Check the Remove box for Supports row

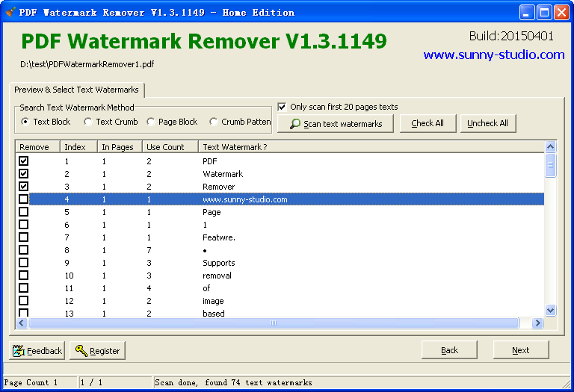click(x=23, y=263)
